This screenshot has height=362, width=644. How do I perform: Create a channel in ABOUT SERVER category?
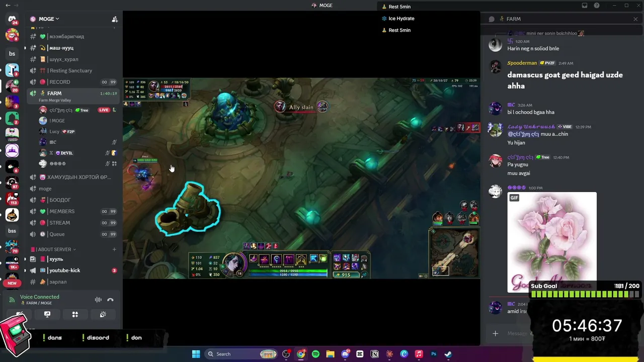click(x=114, y=249)
